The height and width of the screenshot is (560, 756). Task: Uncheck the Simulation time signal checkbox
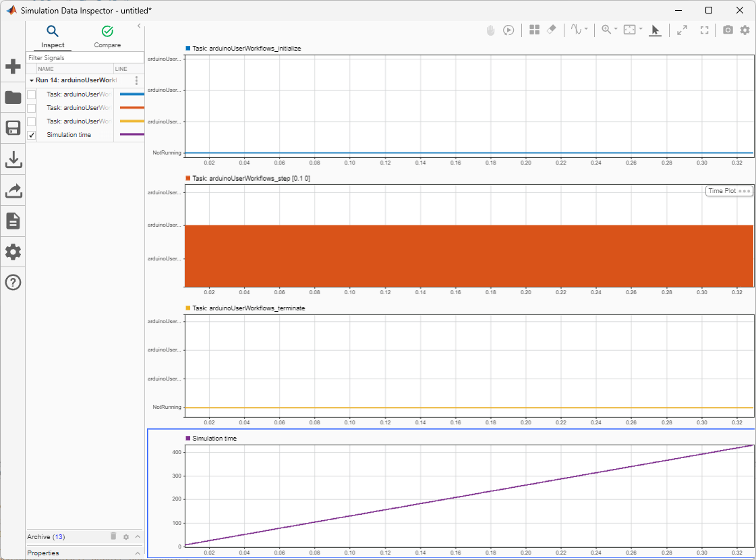click(x=31, y=135)
